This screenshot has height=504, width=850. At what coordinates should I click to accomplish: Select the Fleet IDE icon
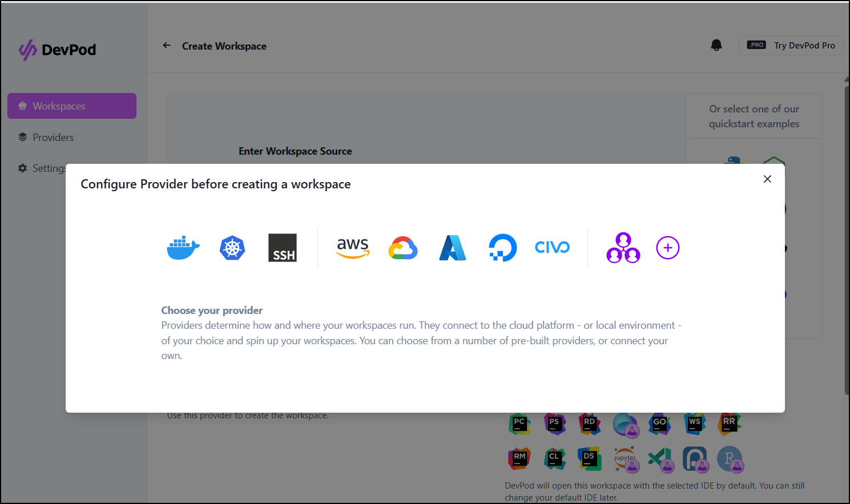(626, 425)
